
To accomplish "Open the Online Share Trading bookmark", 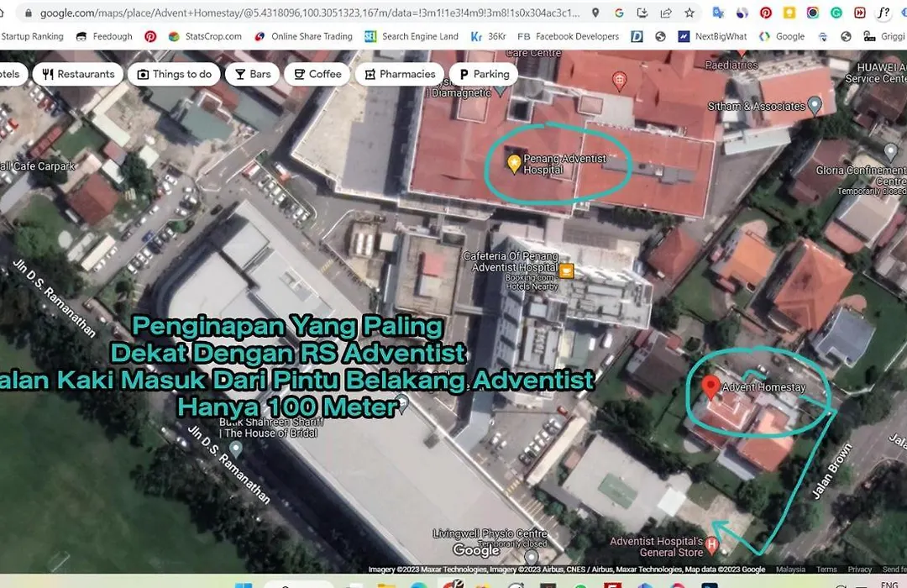I will click(x=304, y=36).
